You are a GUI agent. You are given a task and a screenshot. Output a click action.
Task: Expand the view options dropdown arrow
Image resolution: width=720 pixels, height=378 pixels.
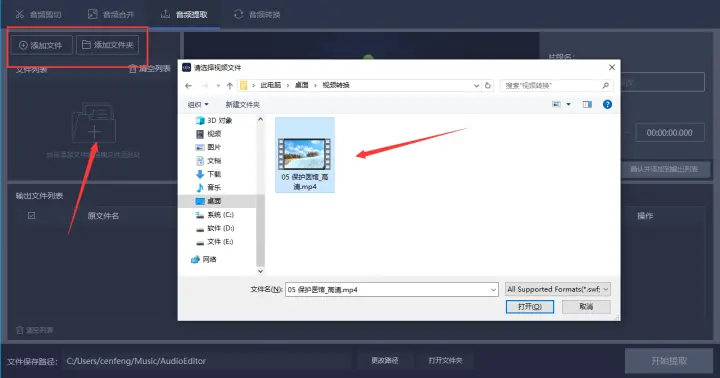coord(568,105)
